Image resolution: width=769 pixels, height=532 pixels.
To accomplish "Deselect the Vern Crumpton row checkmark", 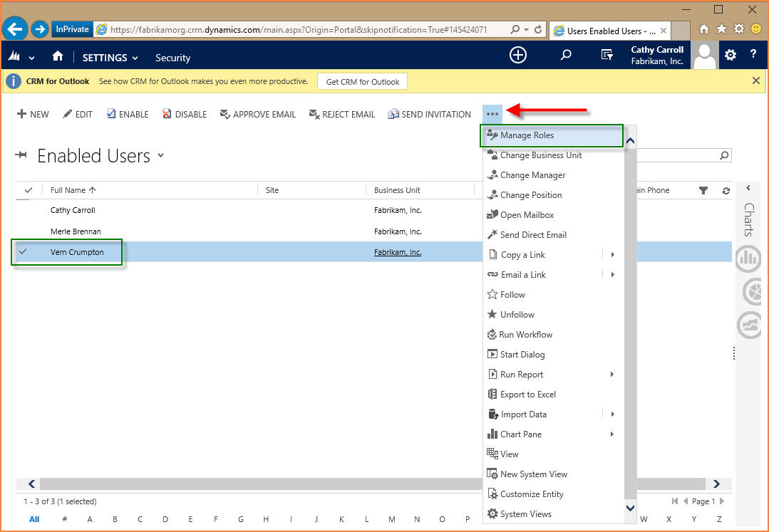I will 24,251.
